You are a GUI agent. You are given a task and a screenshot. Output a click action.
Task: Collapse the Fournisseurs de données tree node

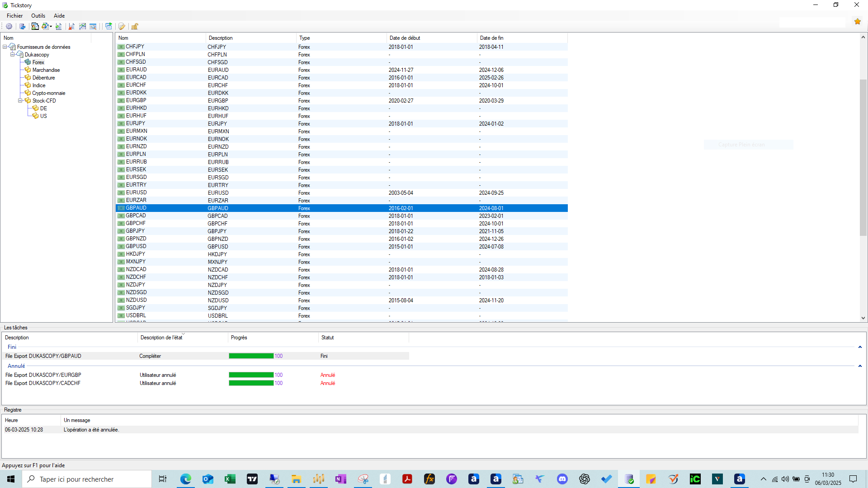(5, 47)
